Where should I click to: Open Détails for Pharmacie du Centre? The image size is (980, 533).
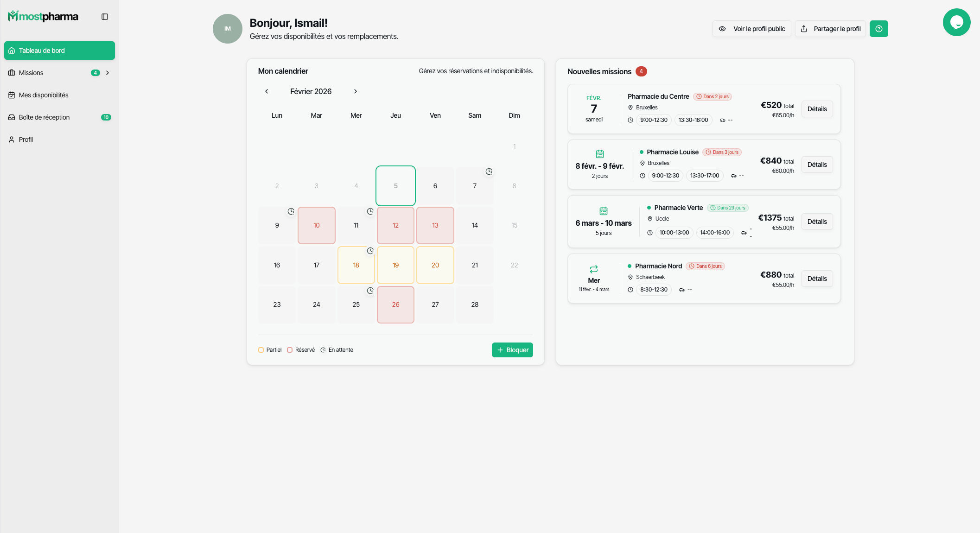click(x=817, y=109)
